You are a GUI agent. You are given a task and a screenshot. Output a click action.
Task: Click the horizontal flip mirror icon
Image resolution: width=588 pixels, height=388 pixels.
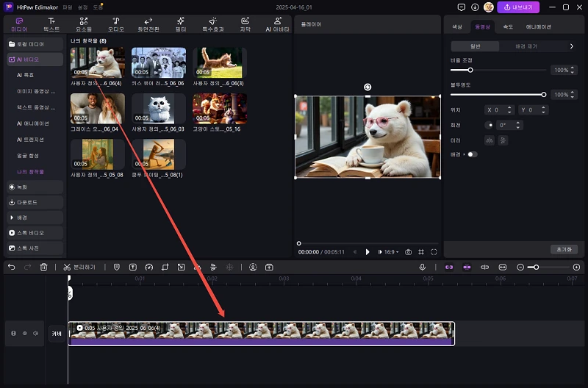pos(489,140)
